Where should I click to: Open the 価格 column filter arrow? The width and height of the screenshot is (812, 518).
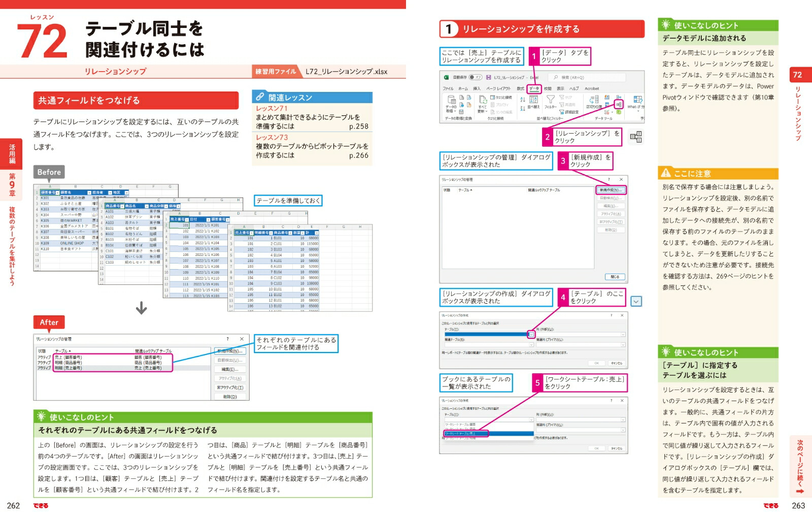coord(179,206)
